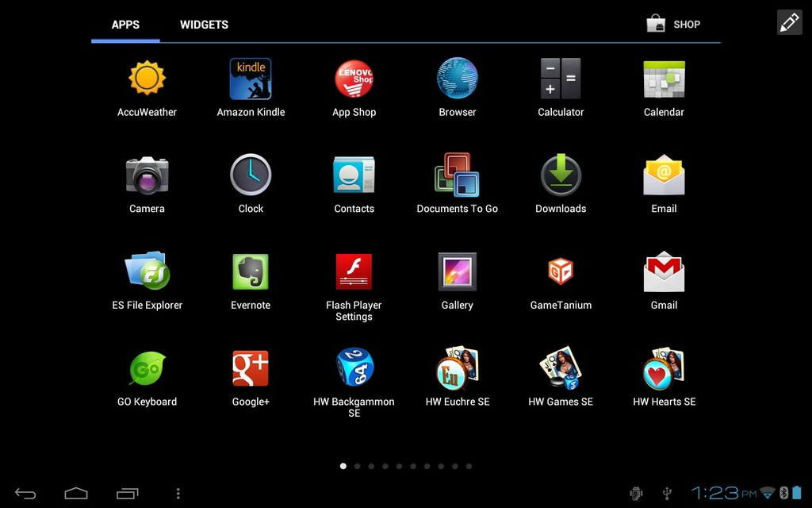This screenshot has width=812, height=508.
Task: Launch ES File Explorer
Action: coord(147,271)
